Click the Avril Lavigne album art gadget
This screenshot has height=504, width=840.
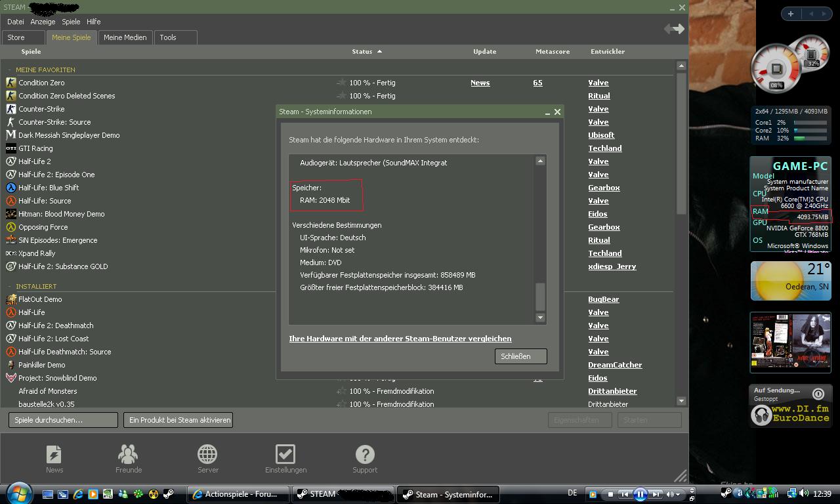pos(790,343)
